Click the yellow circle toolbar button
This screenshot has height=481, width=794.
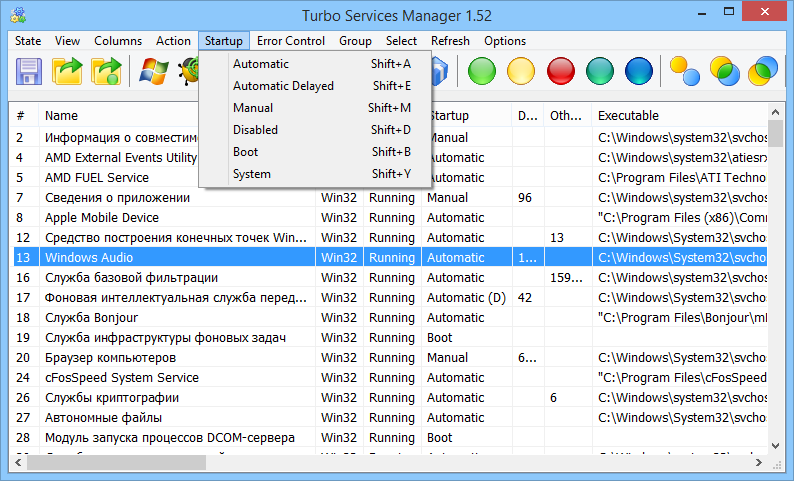click(x=521, y=71)
